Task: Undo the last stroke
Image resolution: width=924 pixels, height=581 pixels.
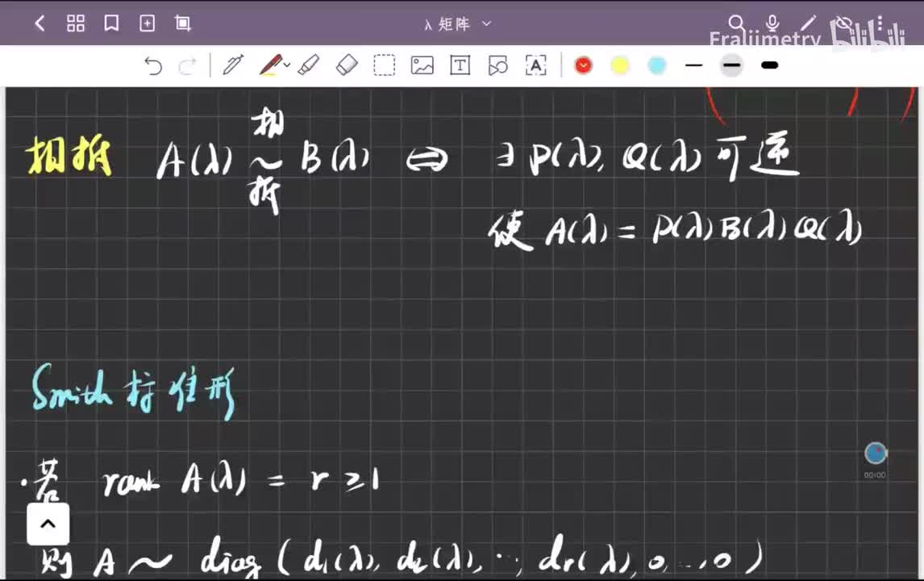Action: 153,65
